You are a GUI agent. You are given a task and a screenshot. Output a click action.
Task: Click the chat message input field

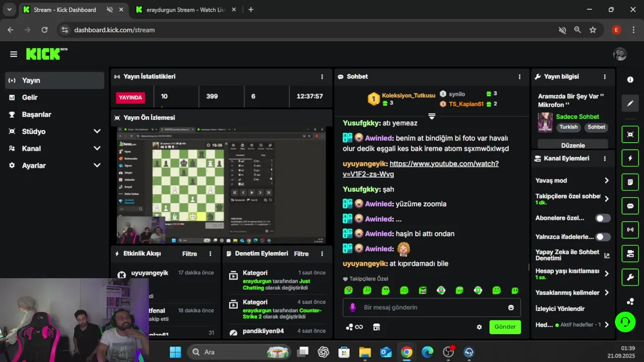point(432,307)
